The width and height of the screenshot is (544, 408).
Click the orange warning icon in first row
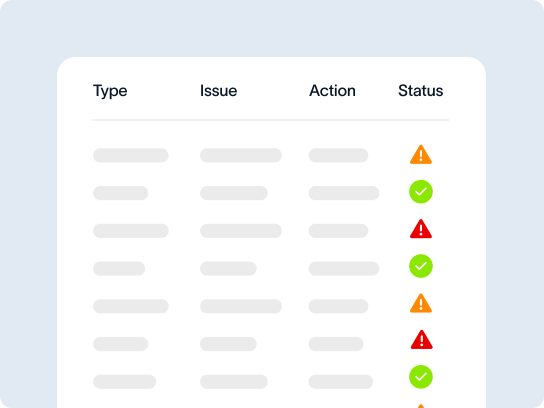point(421,155)
